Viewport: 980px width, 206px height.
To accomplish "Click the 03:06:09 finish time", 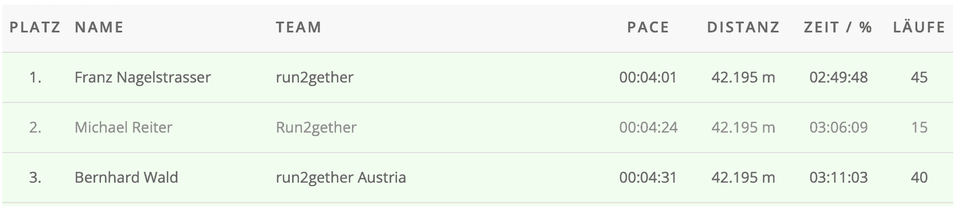I will pyautogui.click(x=839, y=127).
